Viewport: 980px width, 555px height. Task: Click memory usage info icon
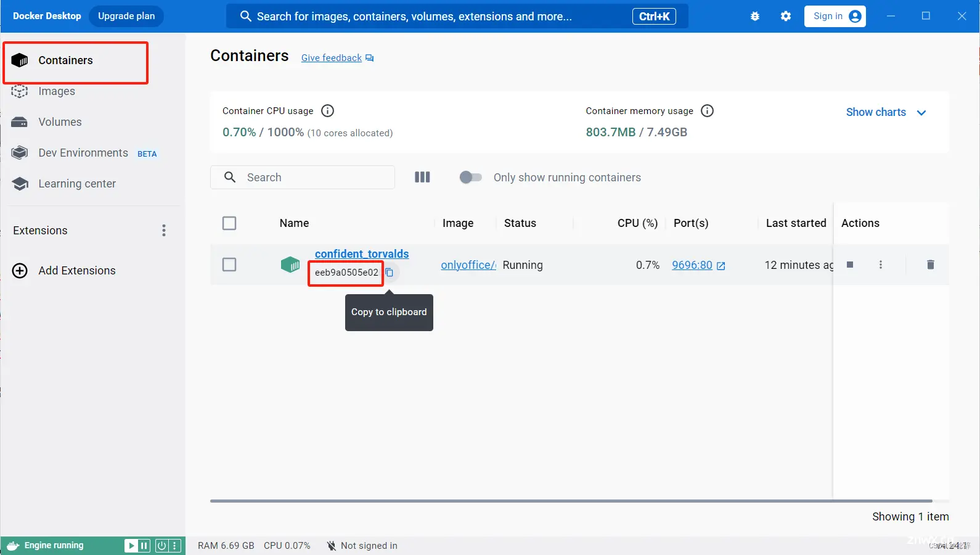[708, 111]
